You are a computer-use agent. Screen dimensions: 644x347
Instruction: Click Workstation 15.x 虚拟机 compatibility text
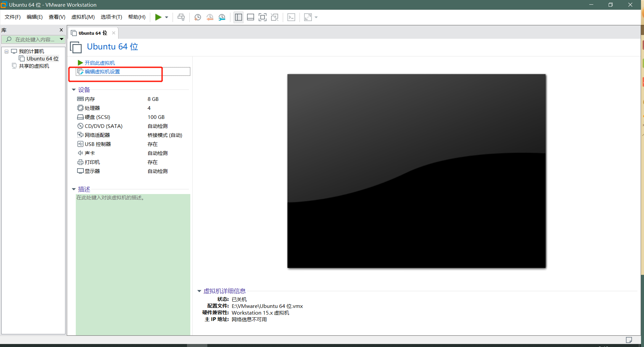point(260,313)
